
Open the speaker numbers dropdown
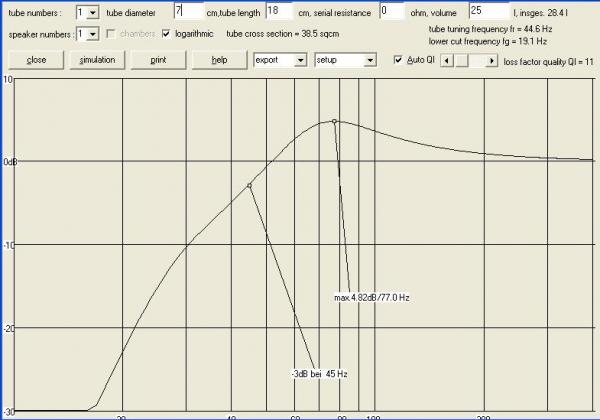(x=93, y=34)
